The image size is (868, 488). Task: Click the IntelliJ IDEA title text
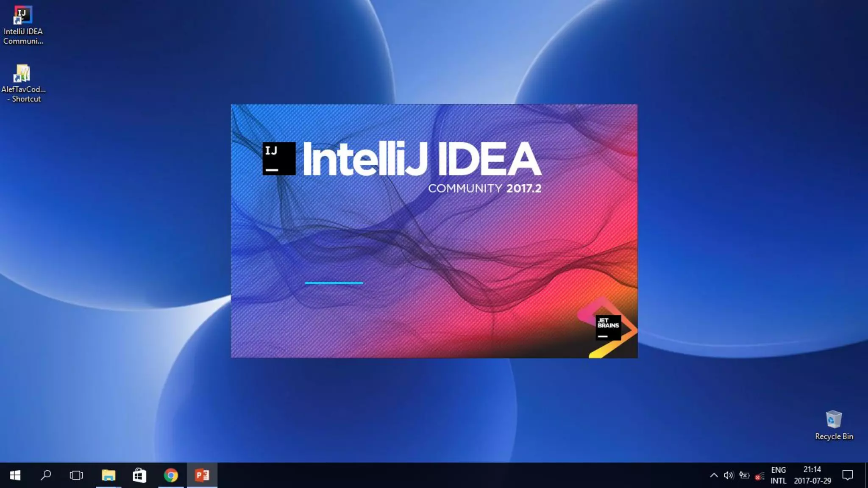tap(422, 159)
